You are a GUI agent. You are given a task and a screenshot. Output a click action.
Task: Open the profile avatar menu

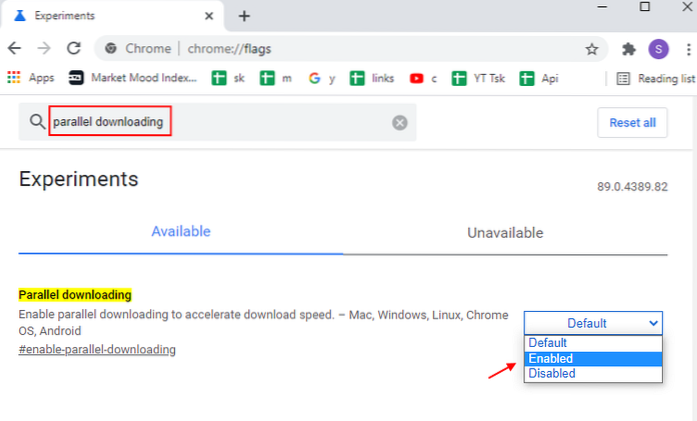click(658, 49)
